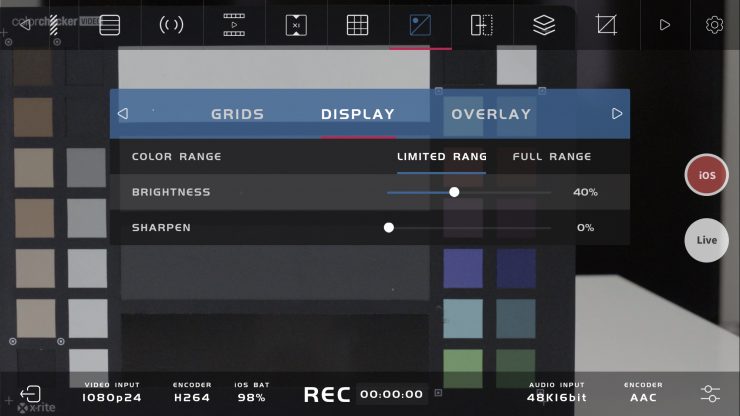Switch to the Grids tab
The height and width of the screenshot is (416, 740).
(x=237, y=114)
